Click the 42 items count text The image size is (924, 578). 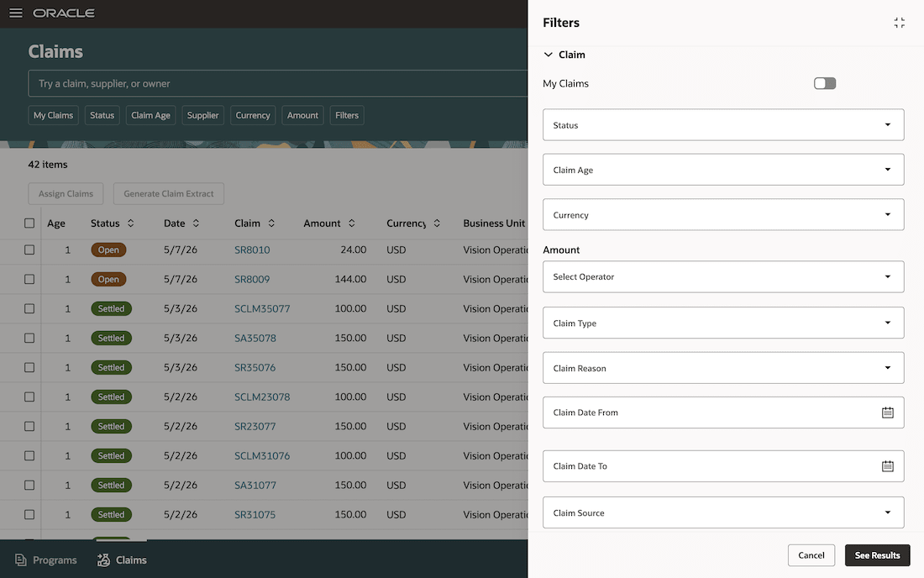48,165
